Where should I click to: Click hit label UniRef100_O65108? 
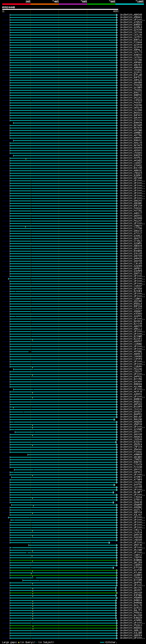[x=131, y=108]
